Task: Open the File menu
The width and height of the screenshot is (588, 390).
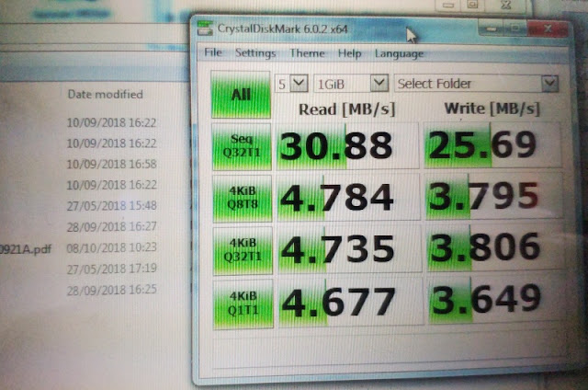Action: point(213,52)
